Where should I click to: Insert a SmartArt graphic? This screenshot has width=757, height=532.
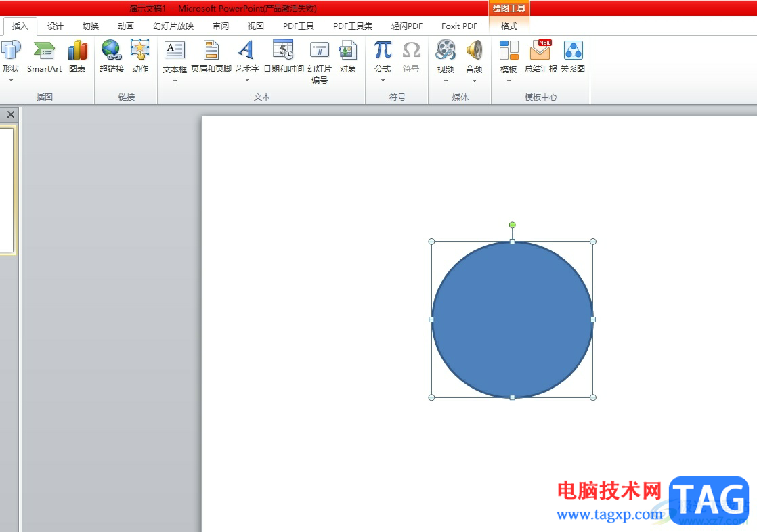44,57
